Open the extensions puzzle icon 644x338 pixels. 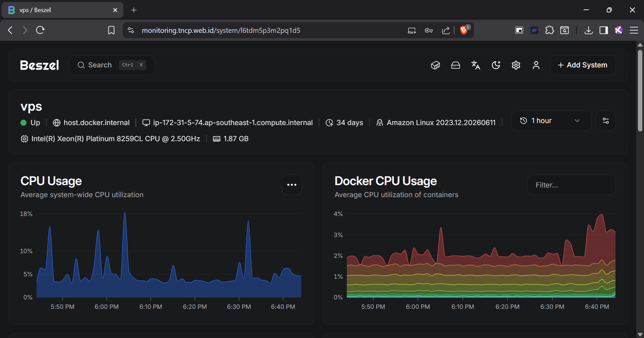(549, 30)
